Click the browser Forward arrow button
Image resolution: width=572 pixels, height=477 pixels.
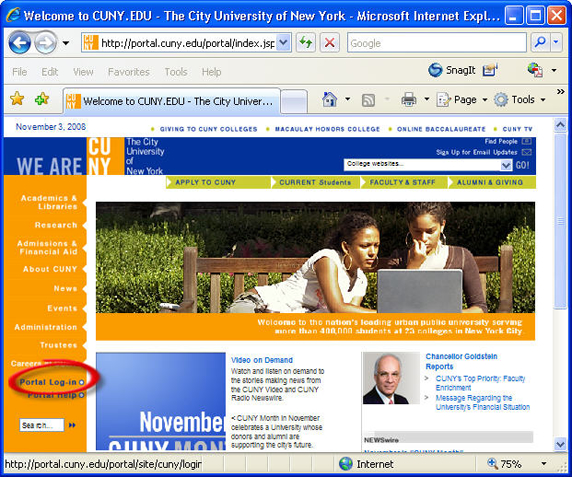46,43
